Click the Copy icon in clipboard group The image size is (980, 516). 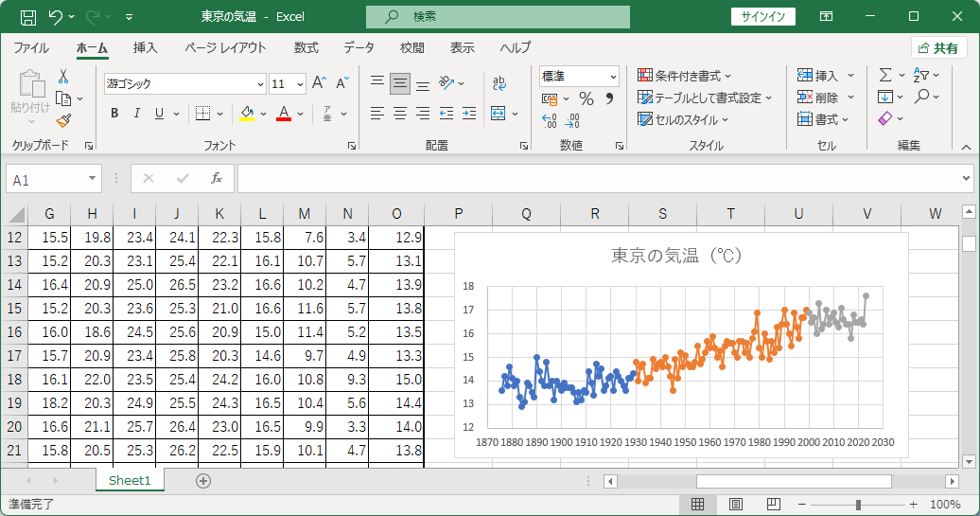point(63,98)
